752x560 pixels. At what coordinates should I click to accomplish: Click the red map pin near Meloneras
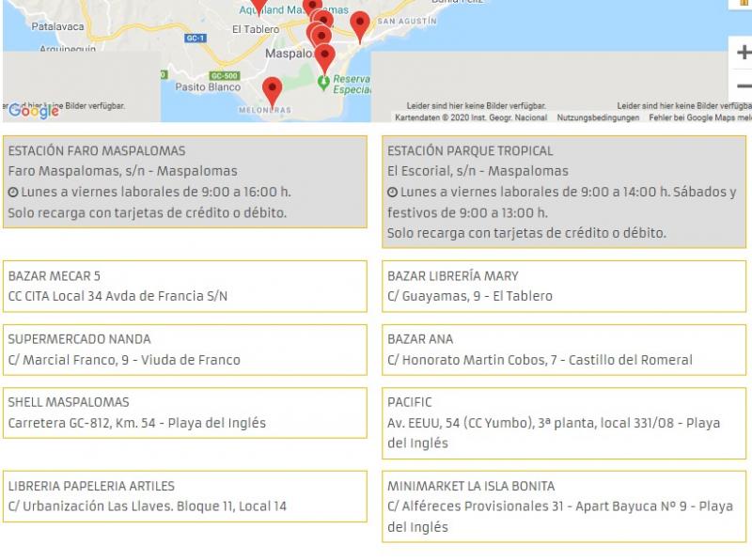coord(273,92)
